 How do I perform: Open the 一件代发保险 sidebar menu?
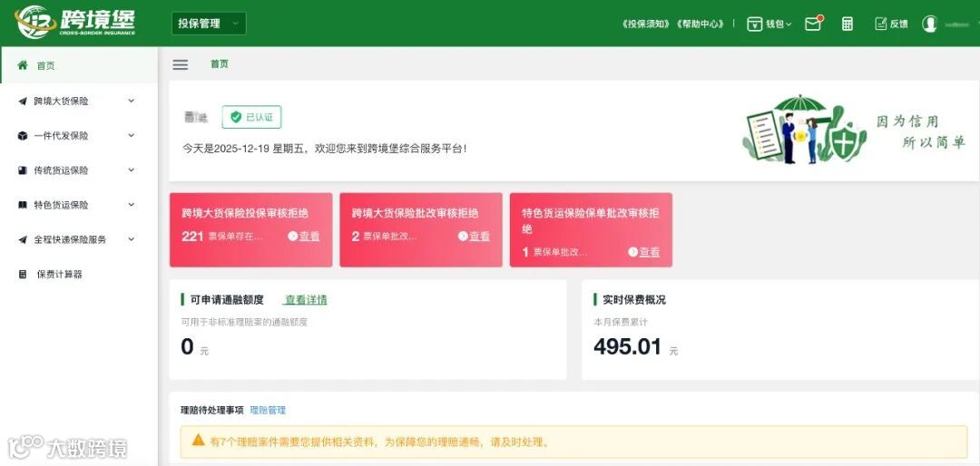[x=79, y=136]
